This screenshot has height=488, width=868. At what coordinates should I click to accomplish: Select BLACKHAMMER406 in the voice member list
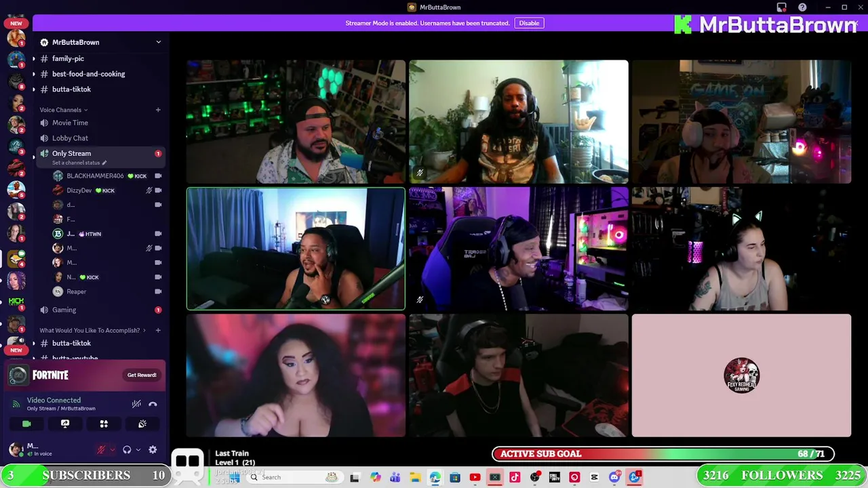click(x=107, y=176)
